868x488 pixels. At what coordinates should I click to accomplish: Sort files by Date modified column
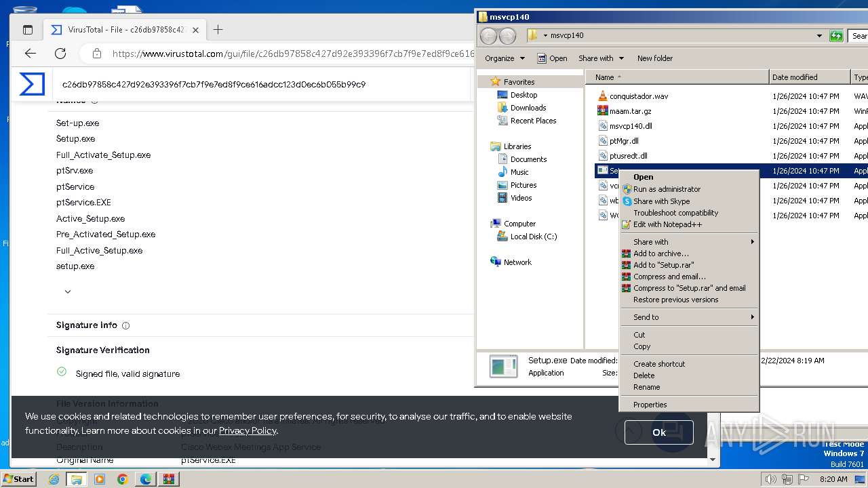tap(810, 77)
